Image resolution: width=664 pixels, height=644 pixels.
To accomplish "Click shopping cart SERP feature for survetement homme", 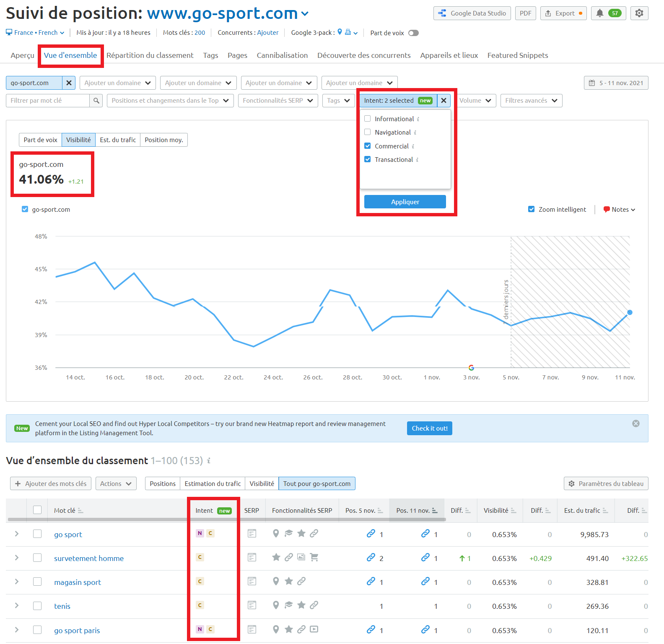I will pyautogui.click(x=314, y=557).
